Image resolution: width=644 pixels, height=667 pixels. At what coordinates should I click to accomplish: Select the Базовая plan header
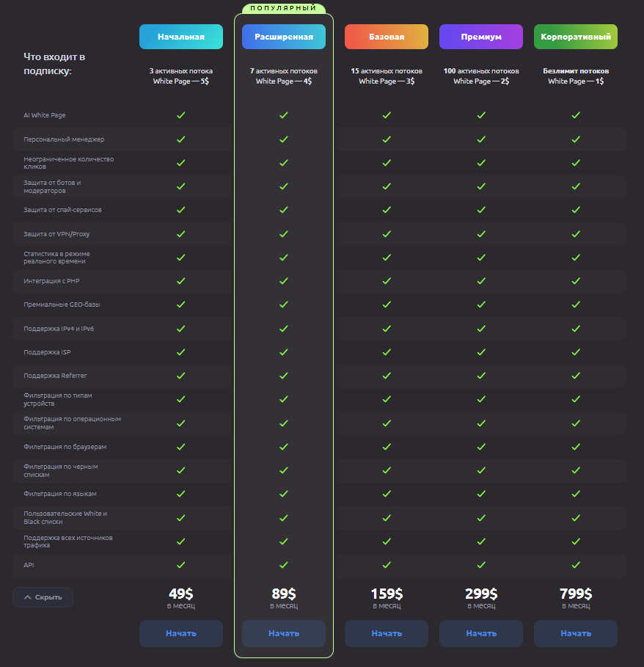(387, 37)
